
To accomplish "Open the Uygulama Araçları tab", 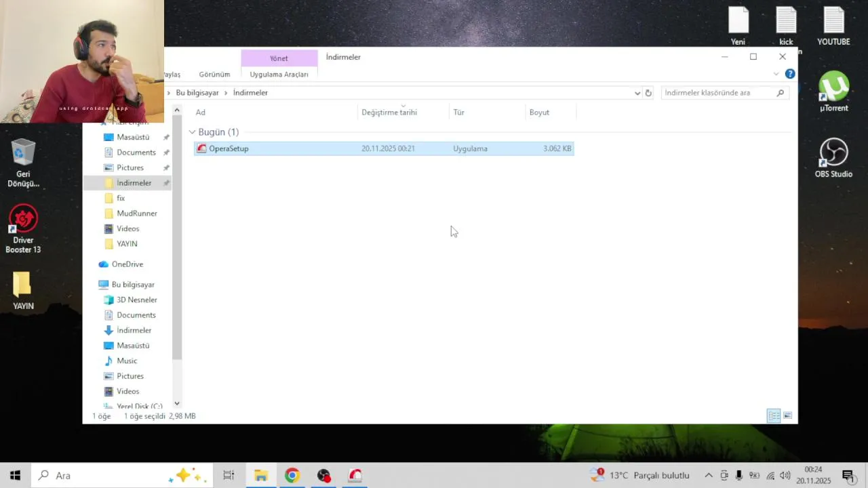I will pos(279,75).
